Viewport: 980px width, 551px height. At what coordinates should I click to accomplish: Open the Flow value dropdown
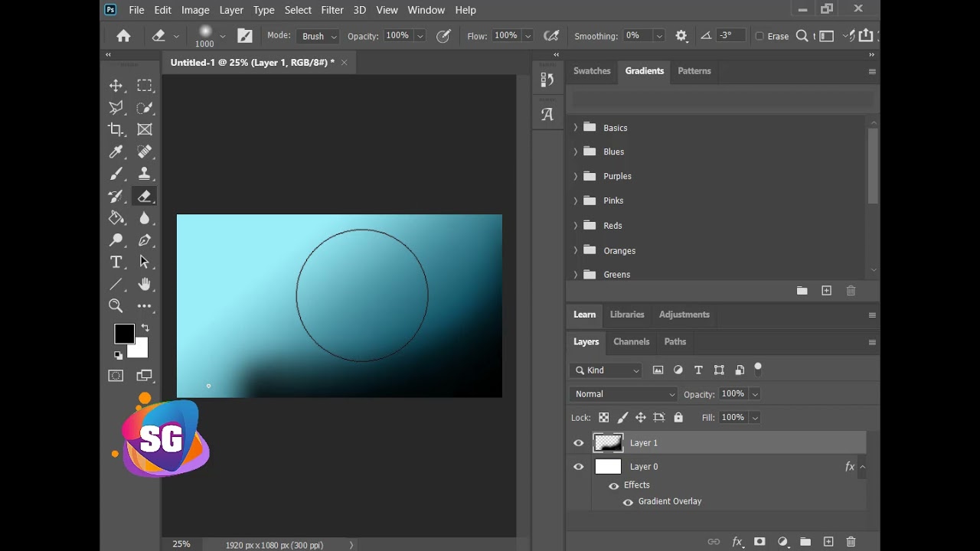click(x=528, y=36)
